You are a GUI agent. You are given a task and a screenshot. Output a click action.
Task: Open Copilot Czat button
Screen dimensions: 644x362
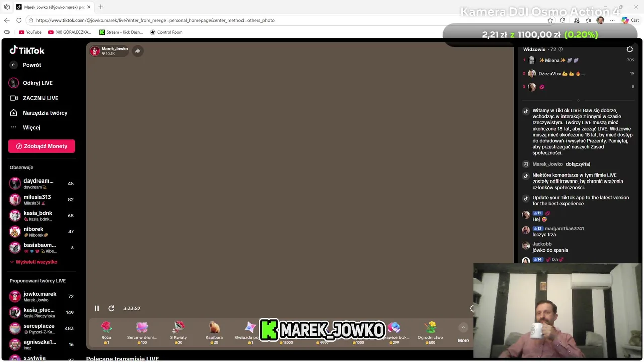click(x=630, y=20)
